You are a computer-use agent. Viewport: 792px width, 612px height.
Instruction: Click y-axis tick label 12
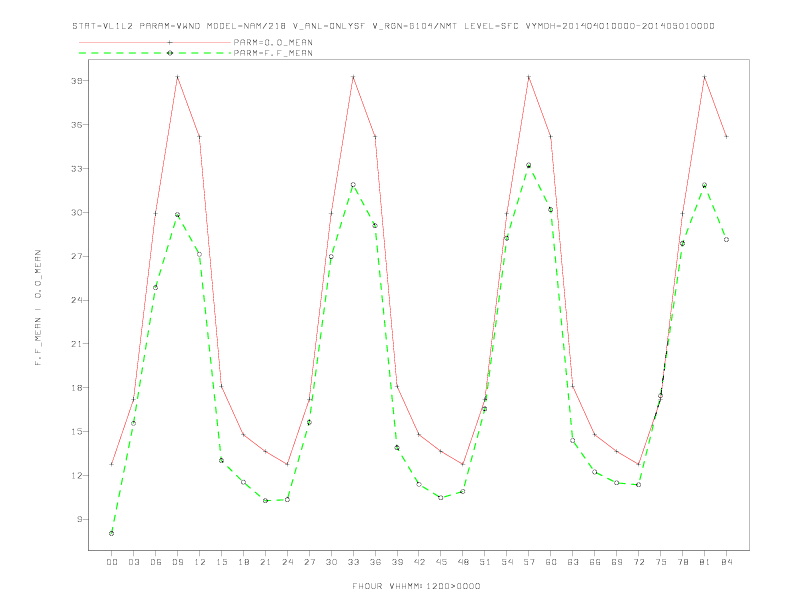point(77,476)
